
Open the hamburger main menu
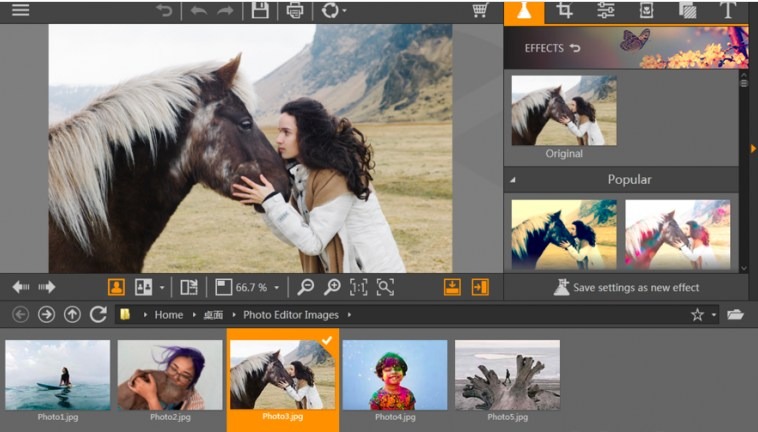(21, 10)
